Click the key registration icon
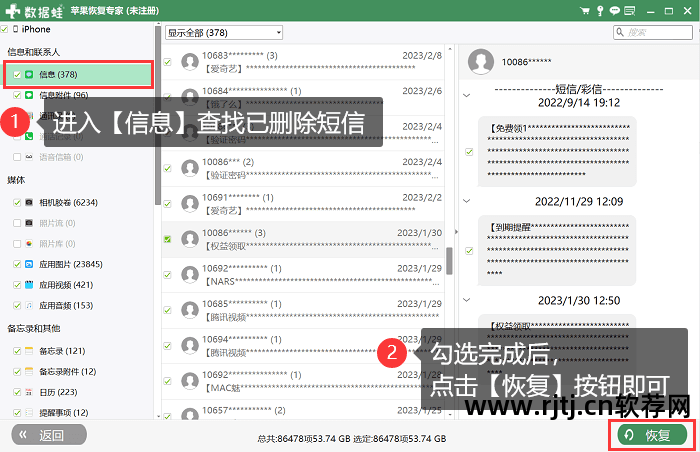This screenshot has height=452, width=700. tap(600, 11)
